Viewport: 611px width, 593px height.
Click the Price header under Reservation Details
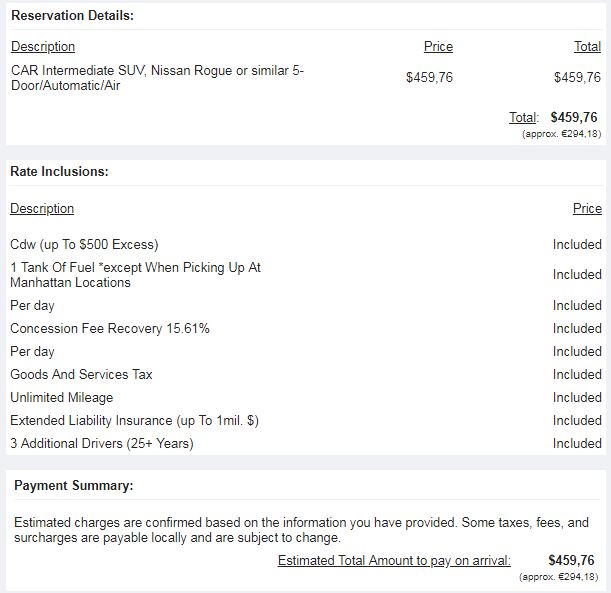point(438,46)
